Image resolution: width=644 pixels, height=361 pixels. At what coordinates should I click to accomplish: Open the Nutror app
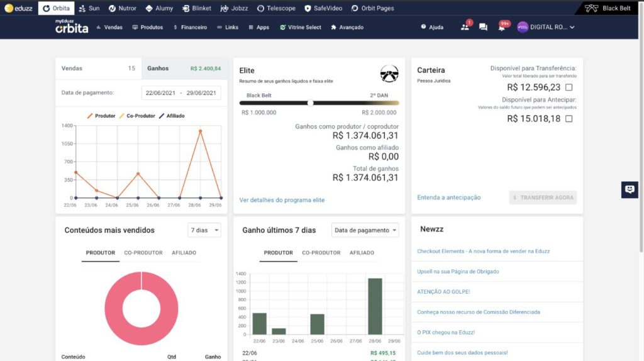123,8
